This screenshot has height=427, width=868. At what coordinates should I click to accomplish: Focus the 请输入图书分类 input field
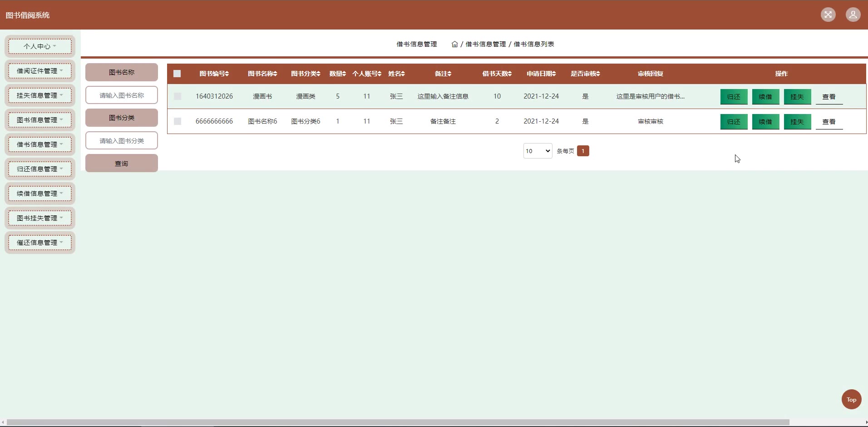point(122,140)
